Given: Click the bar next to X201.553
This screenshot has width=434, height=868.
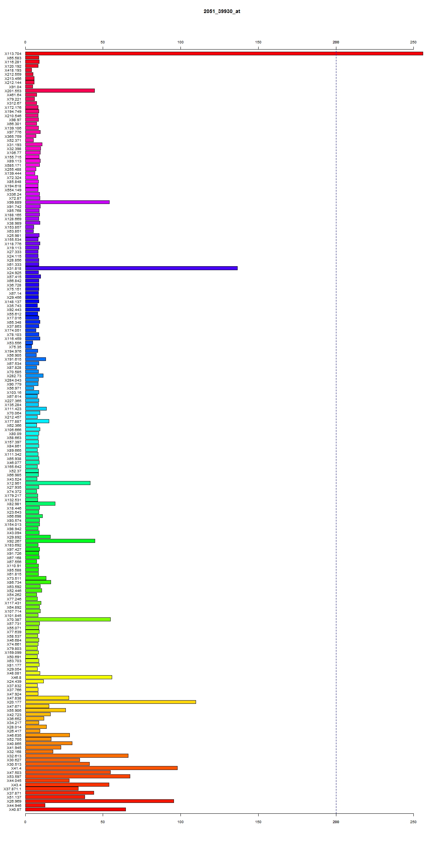Looking at the screenshot, I should pos(60,91).
